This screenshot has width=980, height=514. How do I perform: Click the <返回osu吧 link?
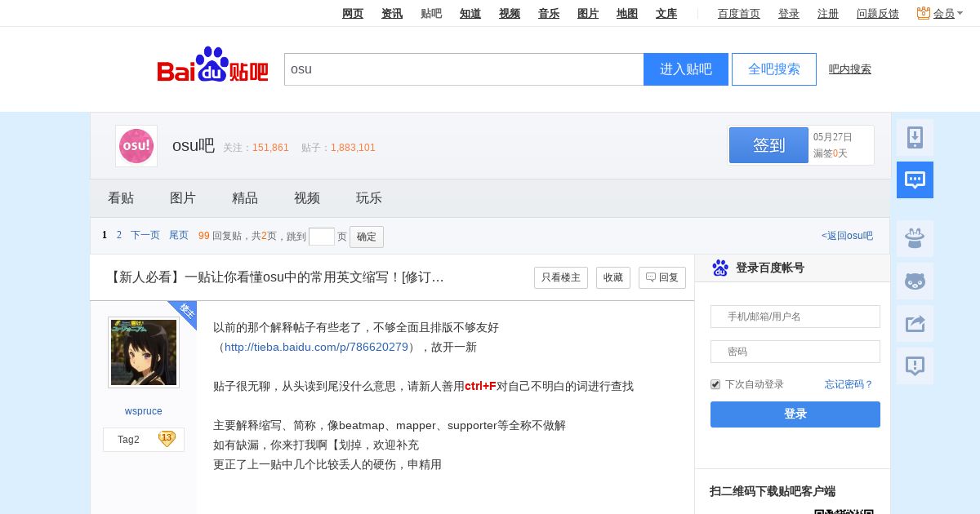847,236
